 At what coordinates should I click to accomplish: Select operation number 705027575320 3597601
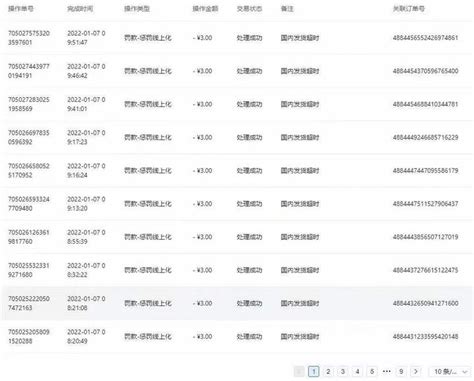click(29, 38)
